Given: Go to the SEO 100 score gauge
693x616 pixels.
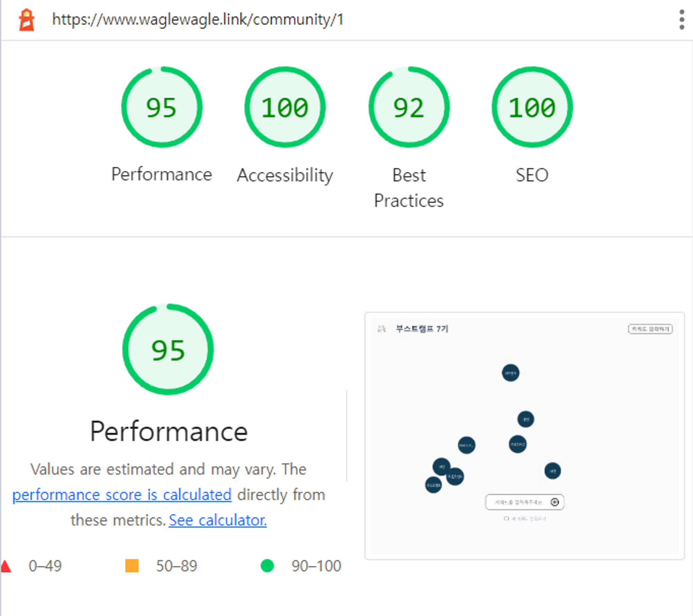Looking at the screenshot, I should [532, 107].
